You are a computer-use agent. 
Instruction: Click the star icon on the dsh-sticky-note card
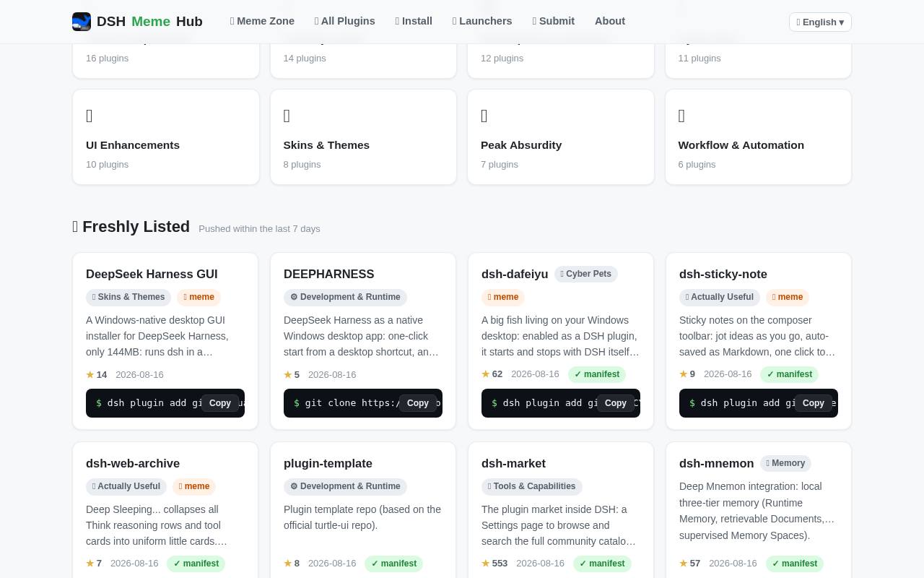coord(684,374)
